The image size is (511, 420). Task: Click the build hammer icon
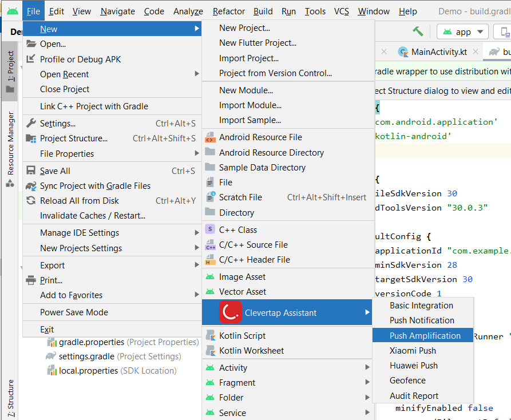coord(418,31)
